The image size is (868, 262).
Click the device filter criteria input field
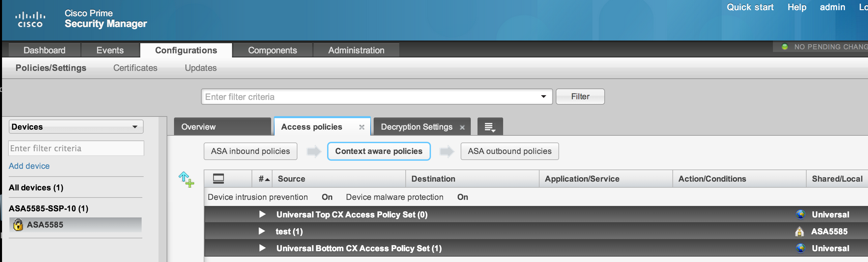[x=76, y=149]
